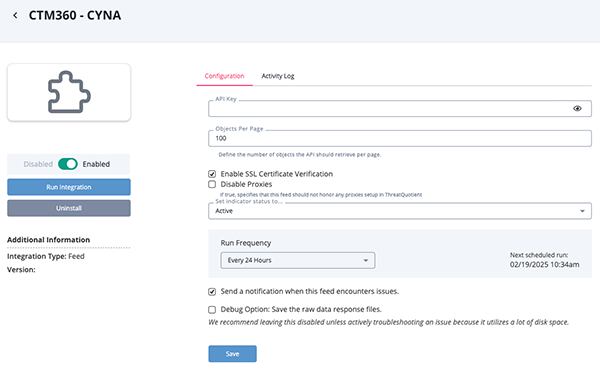Switch to the Activity Log tab
600x370 pixels.
[278, 76]
